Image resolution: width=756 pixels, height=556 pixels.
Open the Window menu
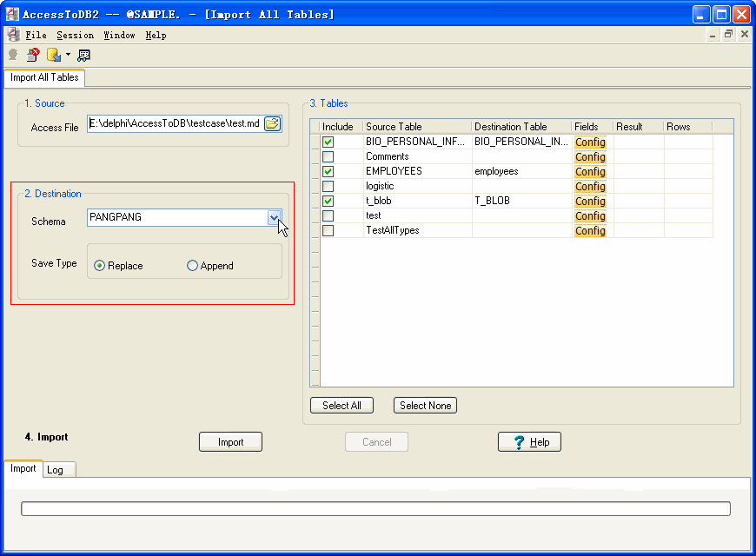pyautogui.click(x=119, y=36)
